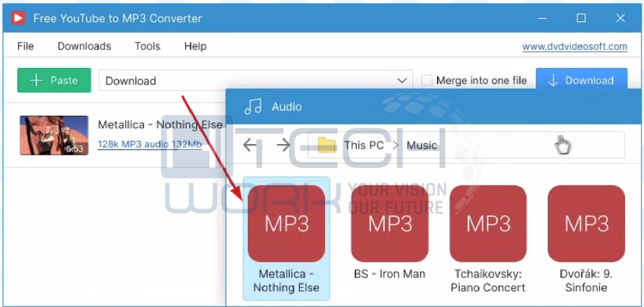Maximize the converter window
The height and width of the screenshot is (307, 644).
[581, 18]
